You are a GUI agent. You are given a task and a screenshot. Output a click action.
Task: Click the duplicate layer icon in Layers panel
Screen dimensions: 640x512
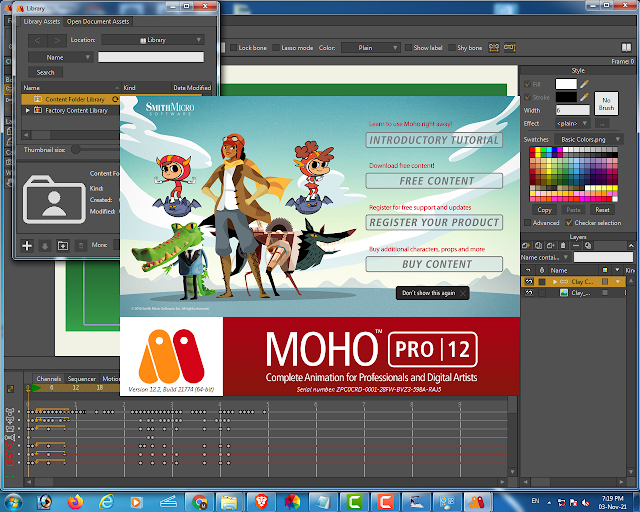pyautogui.click(x=539, y=245)
